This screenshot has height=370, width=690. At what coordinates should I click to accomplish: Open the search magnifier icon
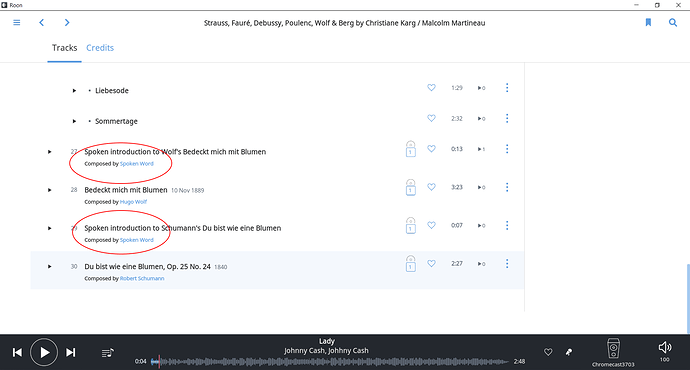(673, 22)
